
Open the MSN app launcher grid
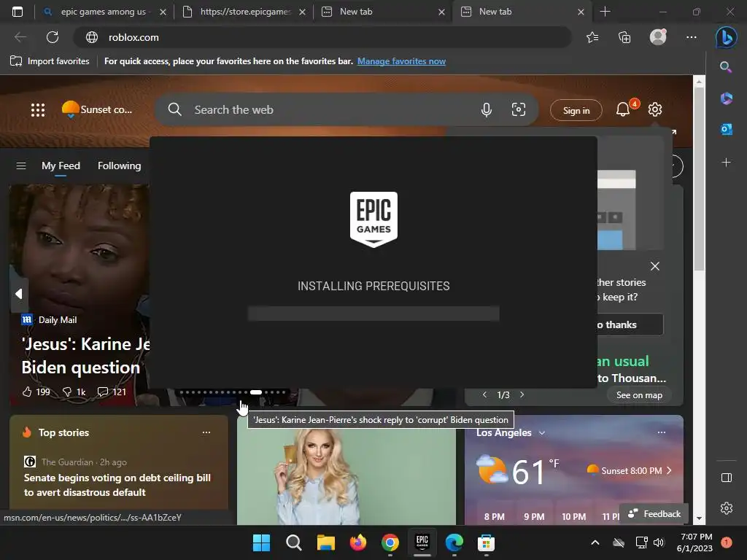[x=38, y=110]
